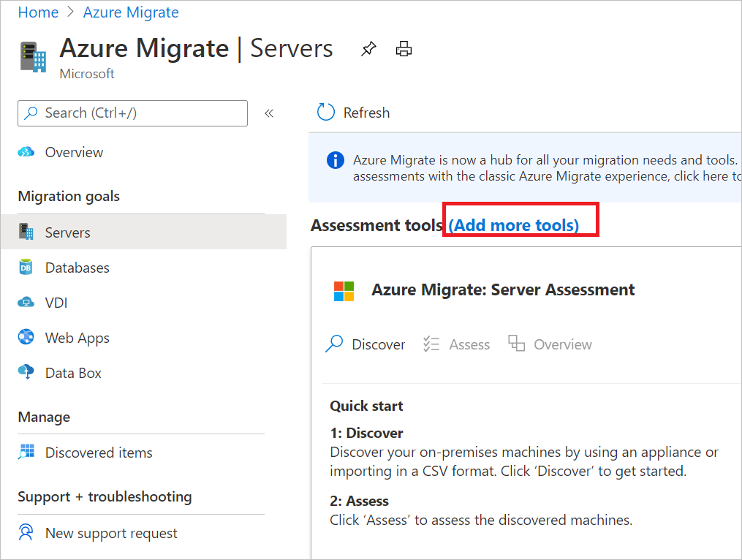
Task: Navigate to Home breadcrumb
Action: tap(38, 12)
